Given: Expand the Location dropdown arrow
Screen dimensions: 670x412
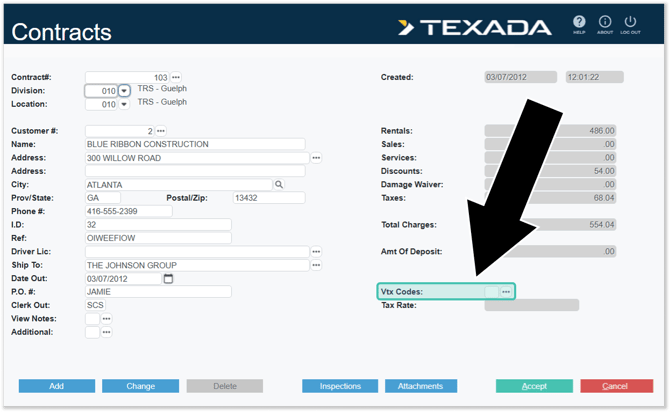Looking at the screenshot, I should [x=124, y=104].
